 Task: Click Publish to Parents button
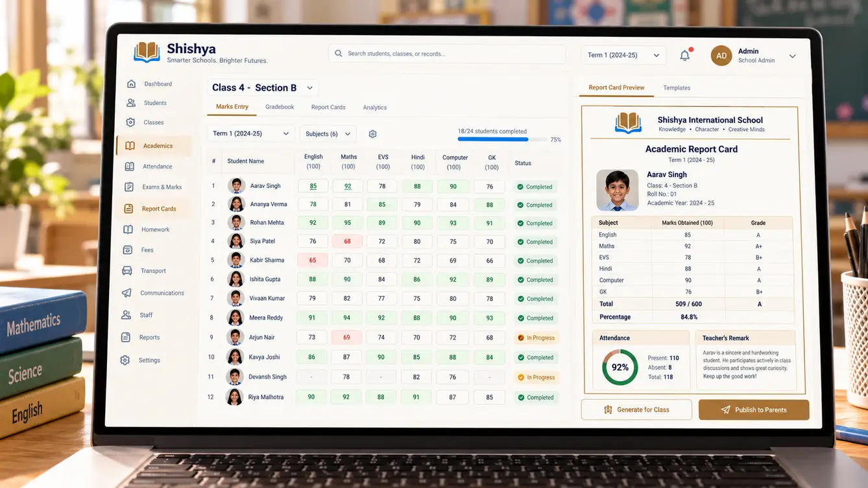click(x=754, y=410)
